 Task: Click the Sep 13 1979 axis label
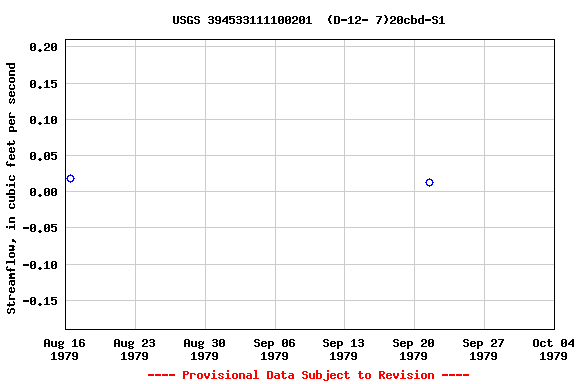[343, 349]
